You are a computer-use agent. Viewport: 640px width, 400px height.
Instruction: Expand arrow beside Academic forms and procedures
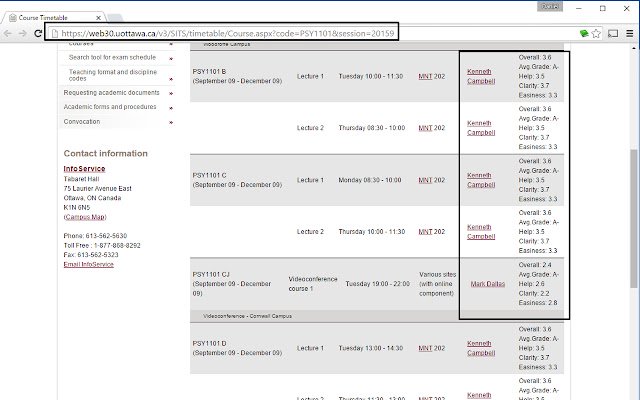(x=171, y=108)
